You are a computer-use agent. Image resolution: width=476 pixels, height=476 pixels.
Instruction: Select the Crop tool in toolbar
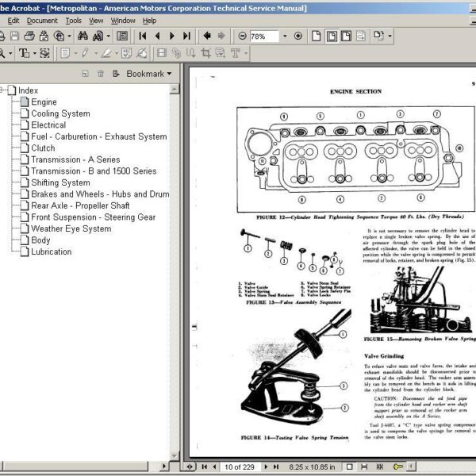(206, 54)
